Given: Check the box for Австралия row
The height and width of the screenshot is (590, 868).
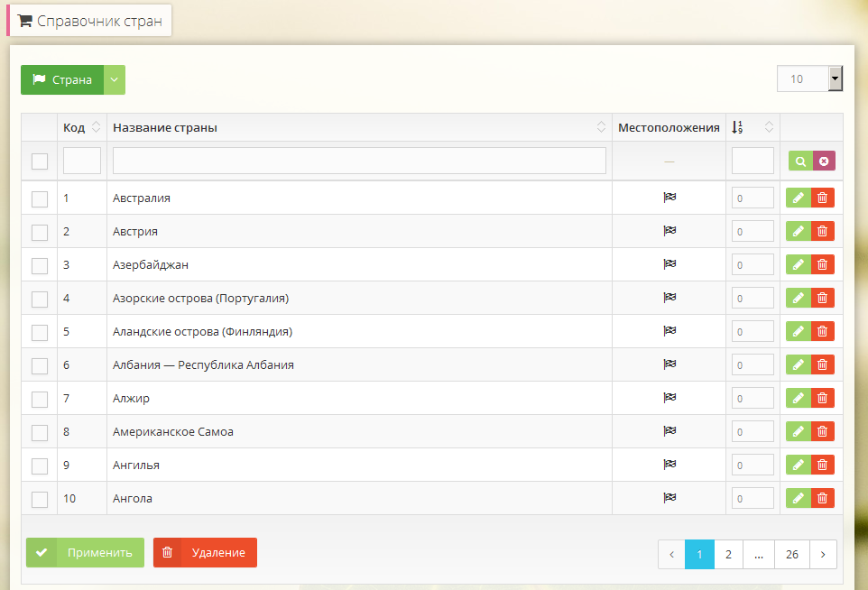Looking at the screenshot, I should [40, 198].
